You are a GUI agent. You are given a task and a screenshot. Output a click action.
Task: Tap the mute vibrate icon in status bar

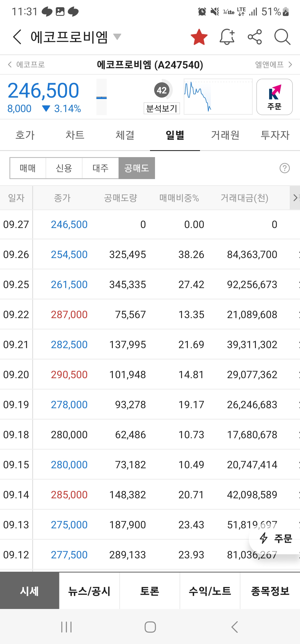(x=214, y=11)
